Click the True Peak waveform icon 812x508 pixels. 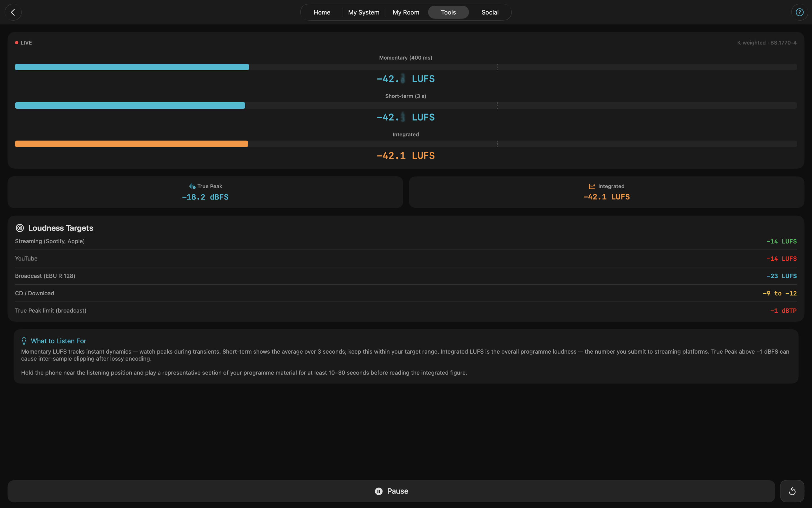192,186
